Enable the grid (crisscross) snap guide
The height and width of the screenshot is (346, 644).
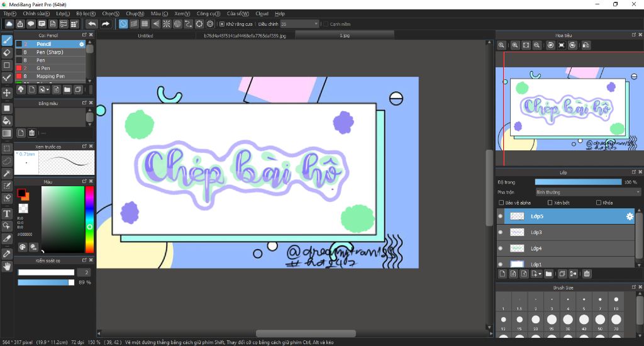point(145,25)
